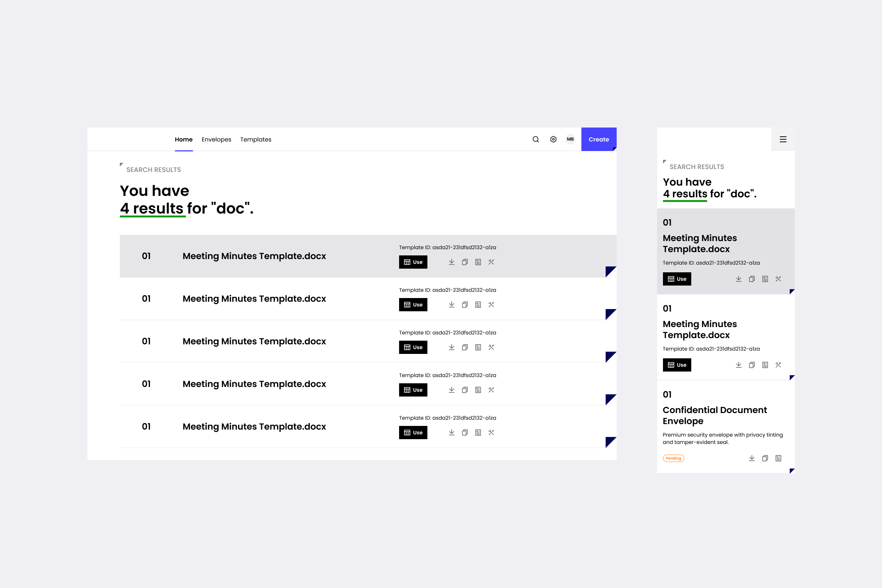Viewport: 882px width, 588px height.
Task: Select 'Confidential Document Envelope' title
Action: click(x=715, y=416)
